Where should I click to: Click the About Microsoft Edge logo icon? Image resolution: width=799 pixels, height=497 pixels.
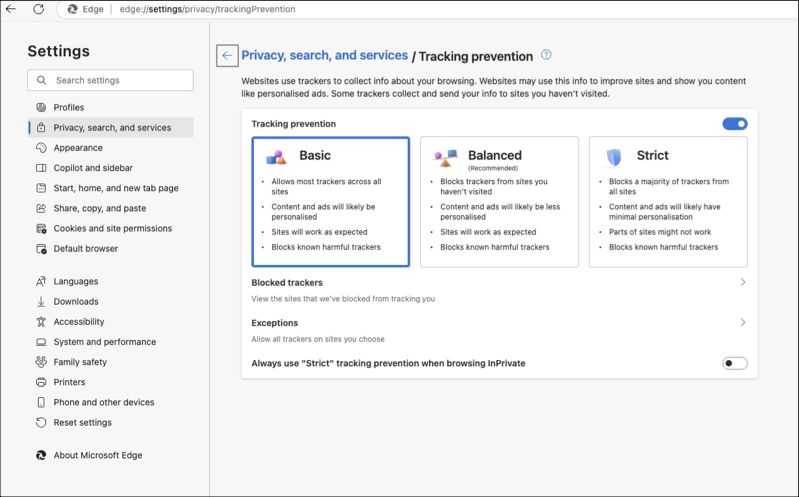pos(41,455)
